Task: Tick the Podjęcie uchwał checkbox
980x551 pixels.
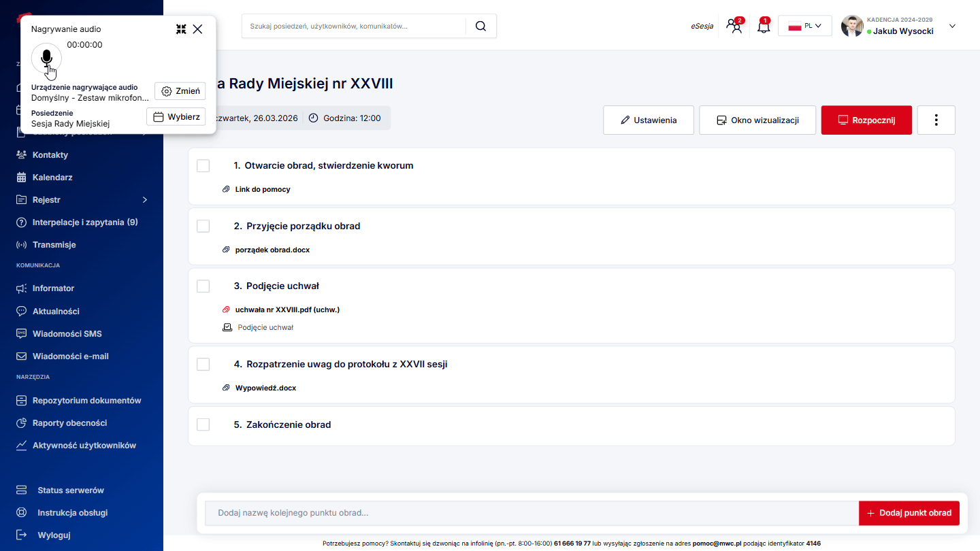Action: pos(203,286)
